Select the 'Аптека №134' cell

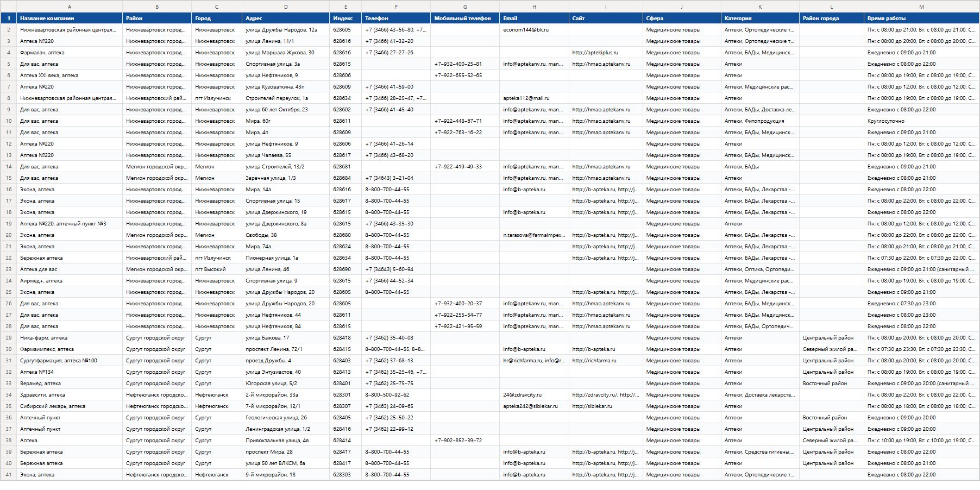pyautogui.click(x=70, y=372)
